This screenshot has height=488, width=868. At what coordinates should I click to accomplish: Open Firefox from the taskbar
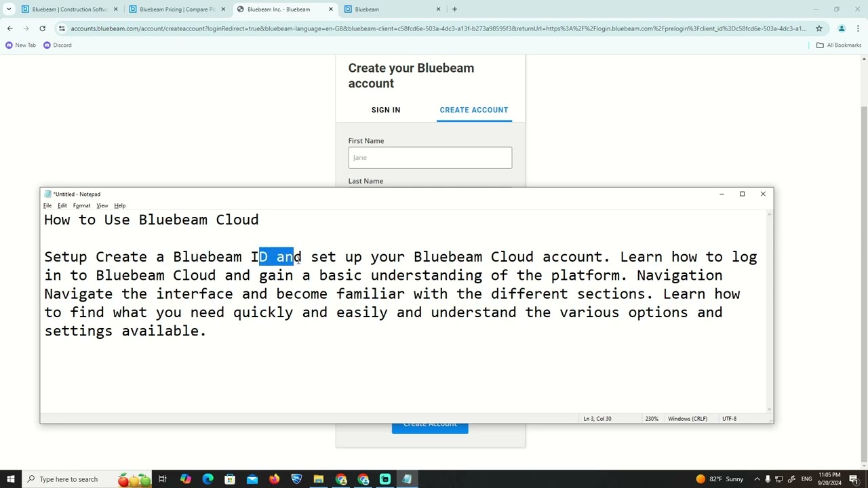274,479
